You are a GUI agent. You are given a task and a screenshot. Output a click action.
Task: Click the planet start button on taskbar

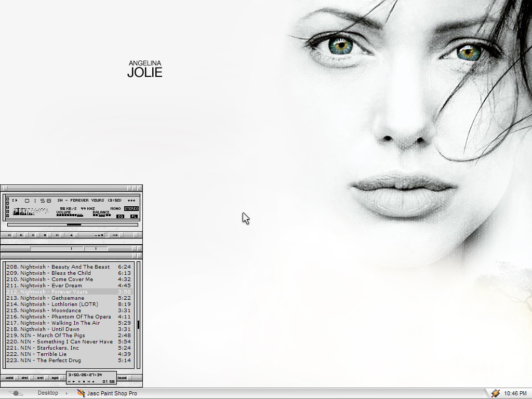click(x=16, y=393)
